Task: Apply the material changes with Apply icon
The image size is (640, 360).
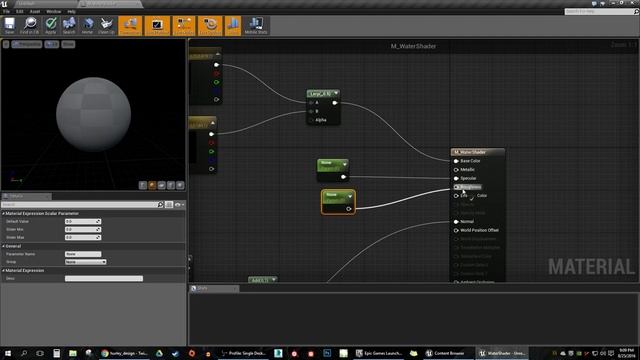Action: tap(51, 25)
